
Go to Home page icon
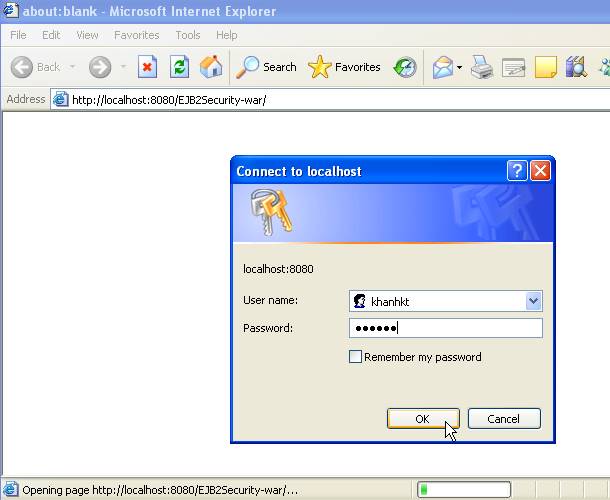coord(211,67)
